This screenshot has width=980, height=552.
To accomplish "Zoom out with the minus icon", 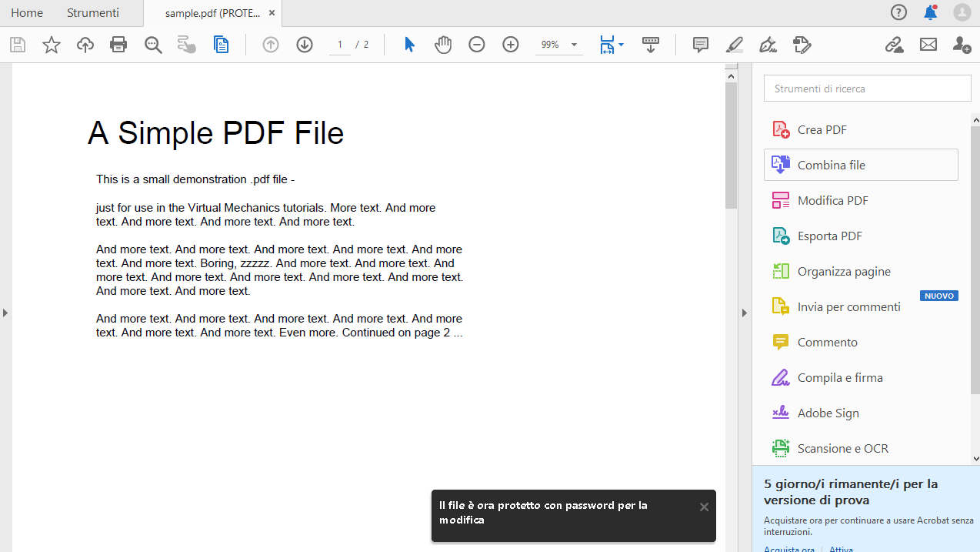I will 476,45.
